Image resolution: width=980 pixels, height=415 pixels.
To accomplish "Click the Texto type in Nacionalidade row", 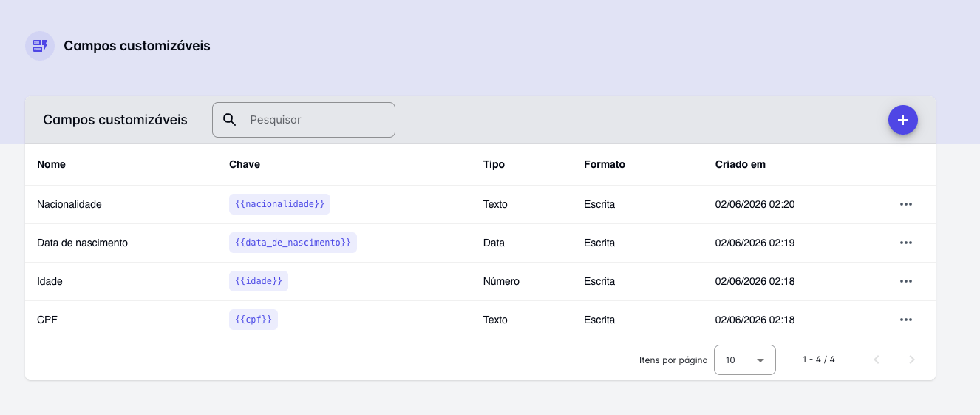I will click(x=495, y=204).
